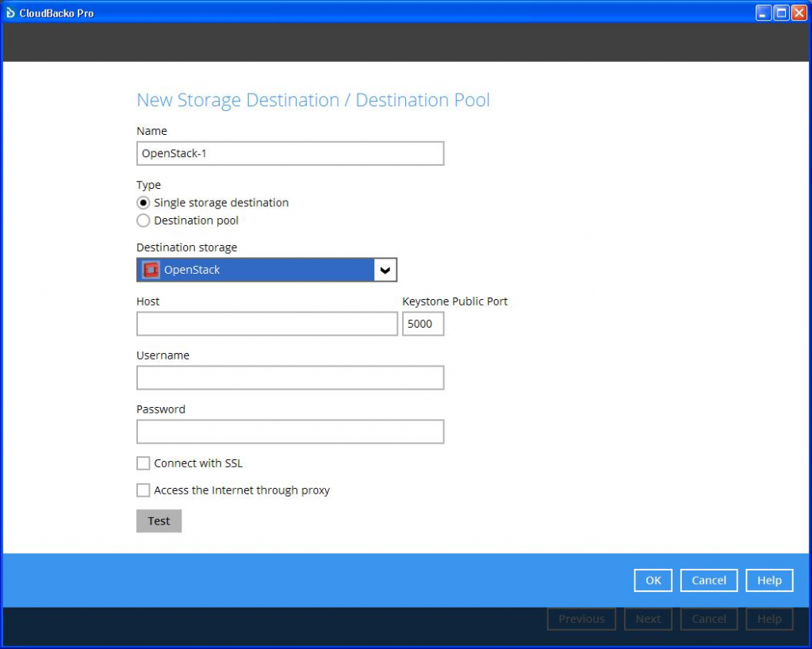The width and height of the screenshot is (812, 649).
Task: Open the Destination storage dropdown arrow
Action: pos(385,270)
